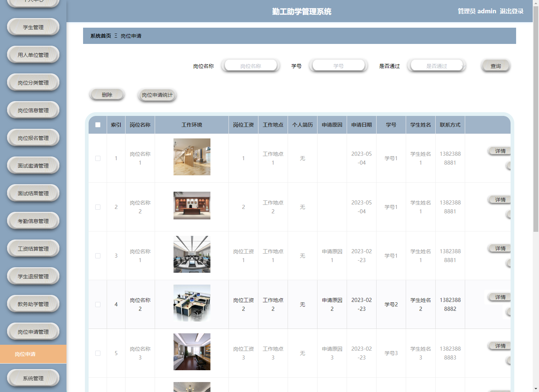Click the scrollbar down arrow
The width and height of the screenshot is (539, 392).
point(536,389)
